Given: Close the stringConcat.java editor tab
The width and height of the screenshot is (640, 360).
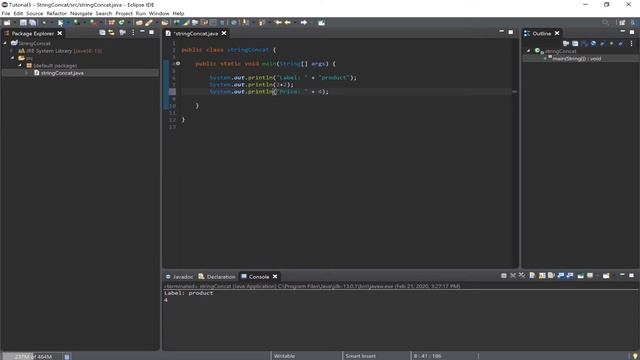Looking at the screenshot, I should point(224,33).
